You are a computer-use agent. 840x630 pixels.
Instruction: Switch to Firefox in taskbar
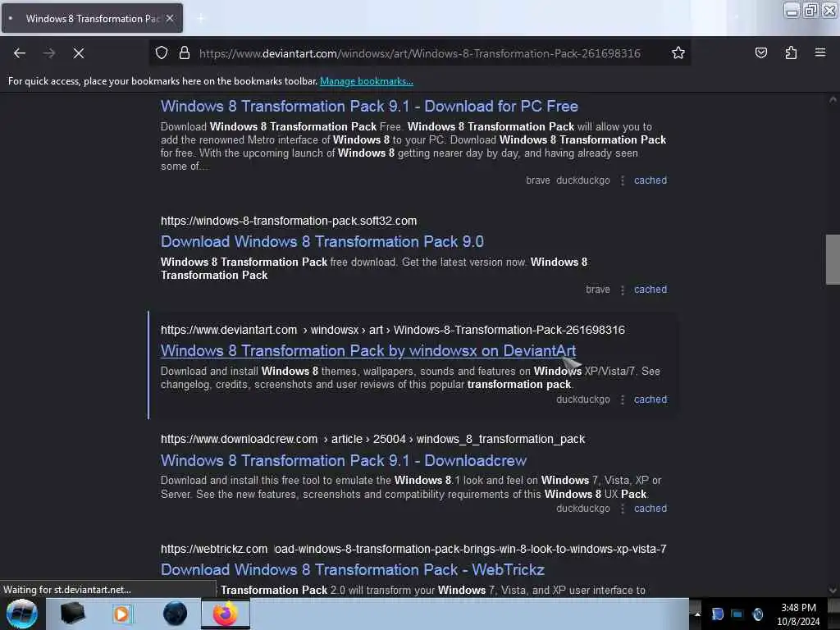[226, 614]
